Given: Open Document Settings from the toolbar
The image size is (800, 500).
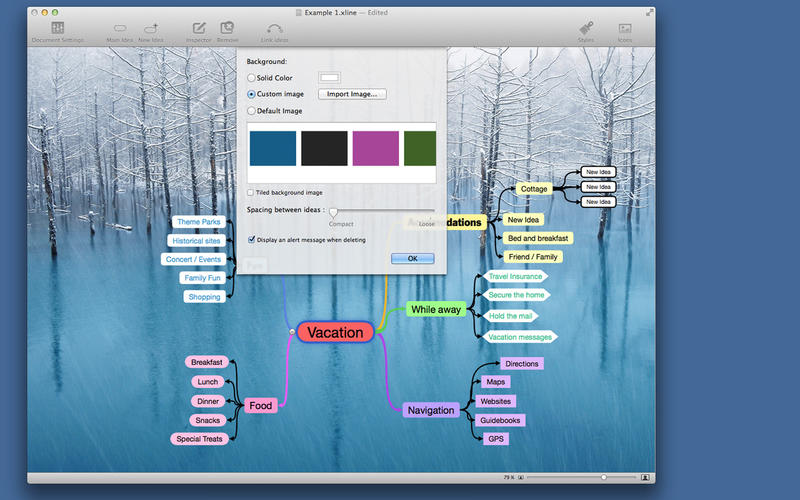Looking at the screenshot, I should [x=57, y=29].
